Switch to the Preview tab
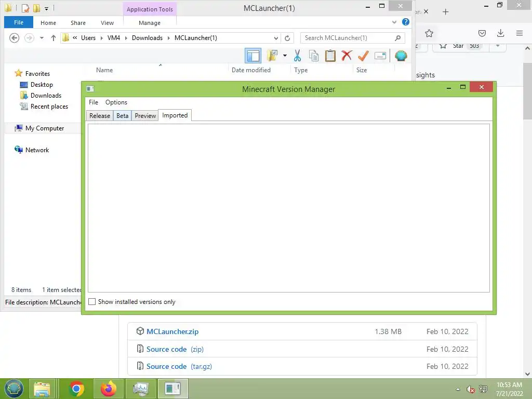This screenshot has height=399, width=532. tap(145, 116)
